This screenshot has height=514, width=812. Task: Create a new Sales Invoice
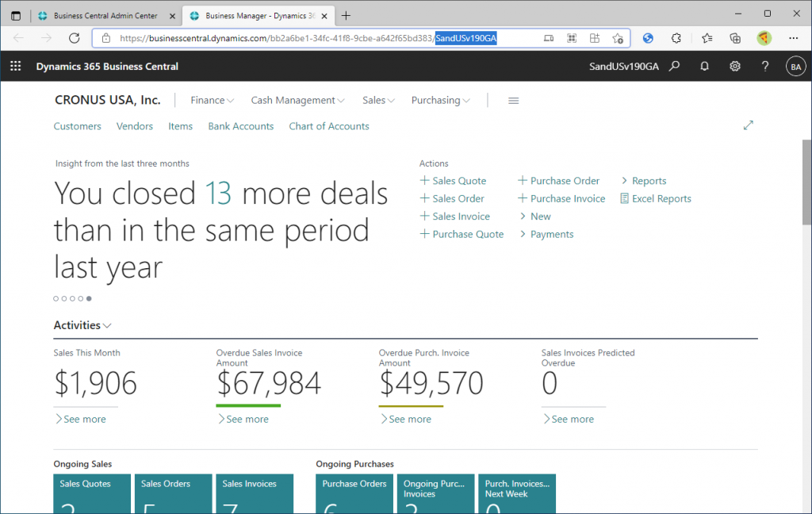pyautogui.click(x=454, y=217)
